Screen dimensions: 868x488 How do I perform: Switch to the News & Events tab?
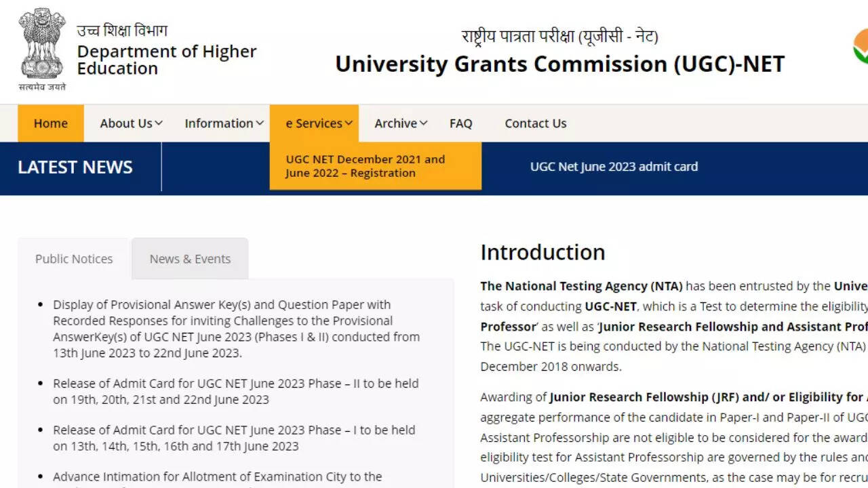click(x=190, y=259)
